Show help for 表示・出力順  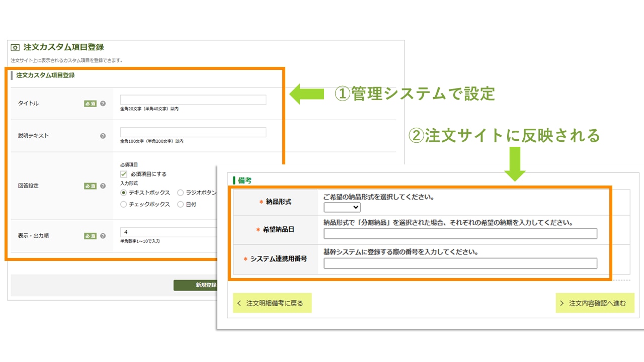coord(103,236)
